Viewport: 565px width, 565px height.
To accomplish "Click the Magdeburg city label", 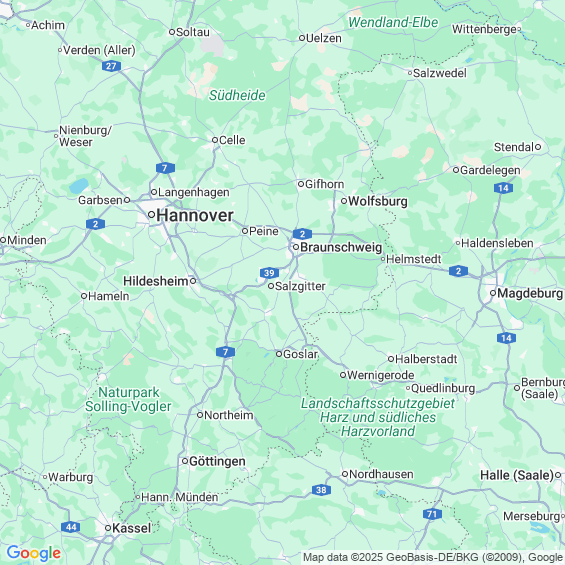I will tap(530, 293).
